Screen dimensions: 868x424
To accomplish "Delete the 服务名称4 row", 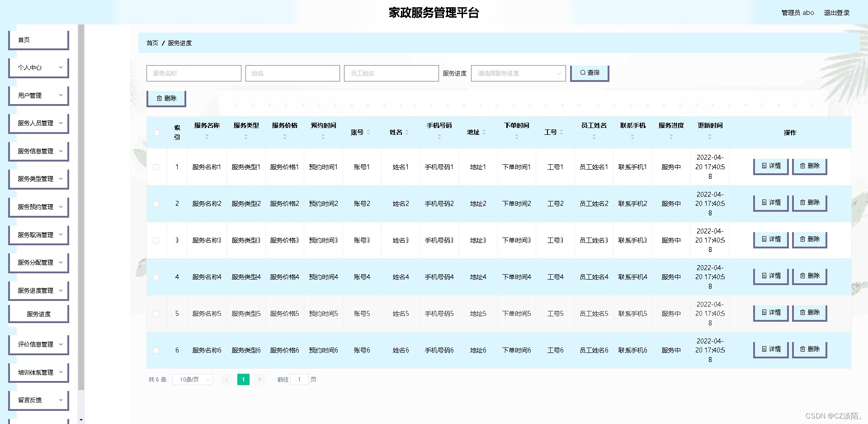I will 809,276.
